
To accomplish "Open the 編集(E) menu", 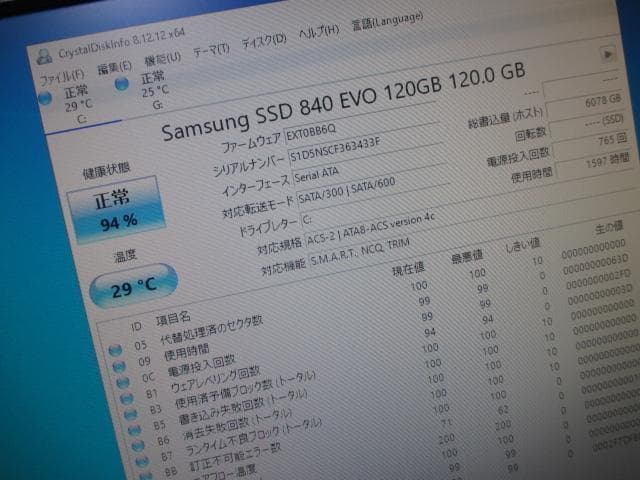I will pyautogui.click(x=115, y=67).
